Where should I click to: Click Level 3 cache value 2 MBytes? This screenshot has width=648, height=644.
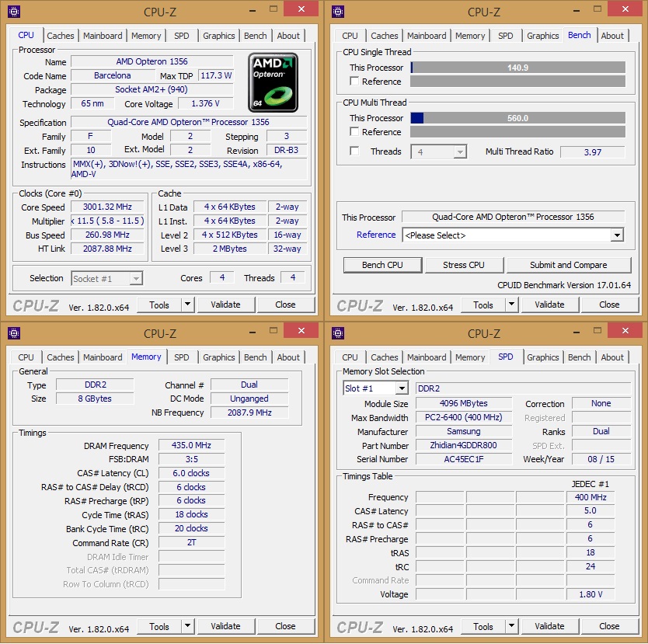(x=230, y=249)
